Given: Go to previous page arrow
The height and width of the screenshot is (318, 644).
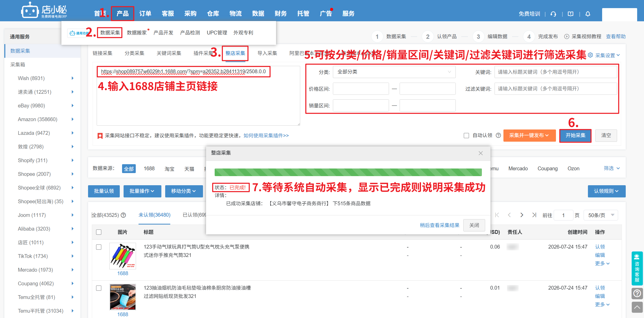Looking at the screenshot, I should 509,215.
